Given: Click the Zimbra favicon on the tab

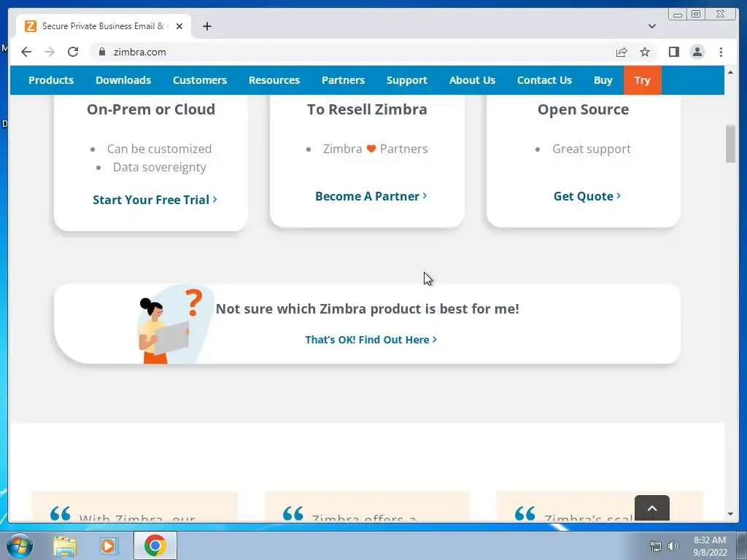Looking at the screenshot, I should point(31,26).
